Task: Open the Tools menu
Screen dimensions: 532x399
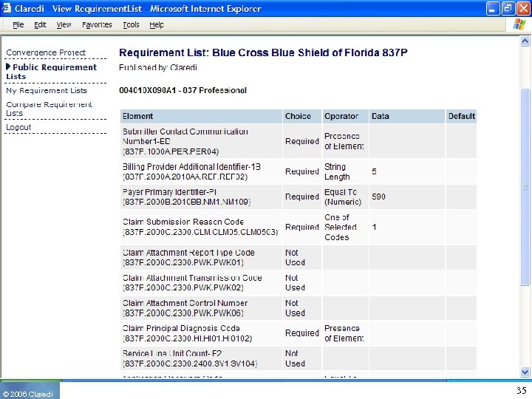Action: point(131,25)
